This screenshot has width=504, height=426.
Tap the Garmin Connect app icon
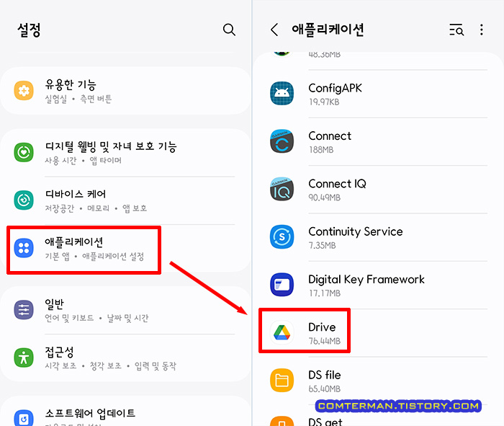(282, 141)
